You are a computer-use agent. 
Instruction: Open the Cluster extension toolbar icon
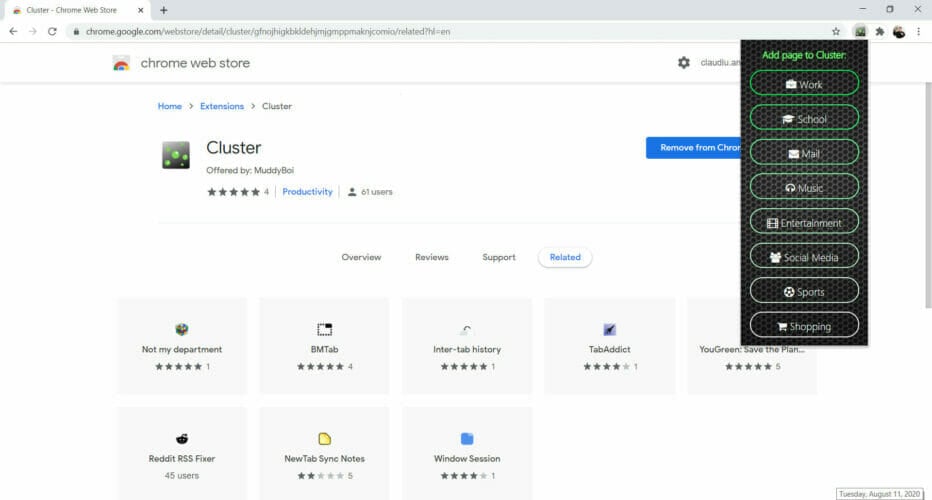860,32
